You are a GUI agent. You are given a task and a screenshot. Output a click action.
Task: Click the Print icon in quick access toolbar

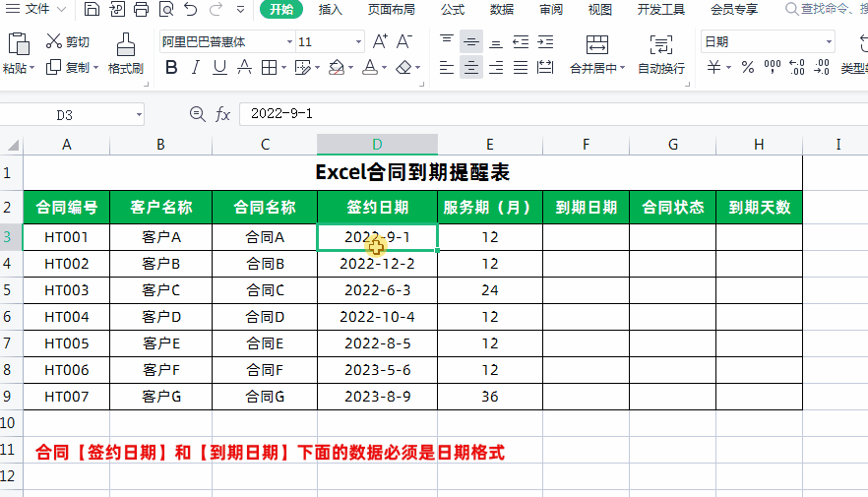tap(141, 9)
